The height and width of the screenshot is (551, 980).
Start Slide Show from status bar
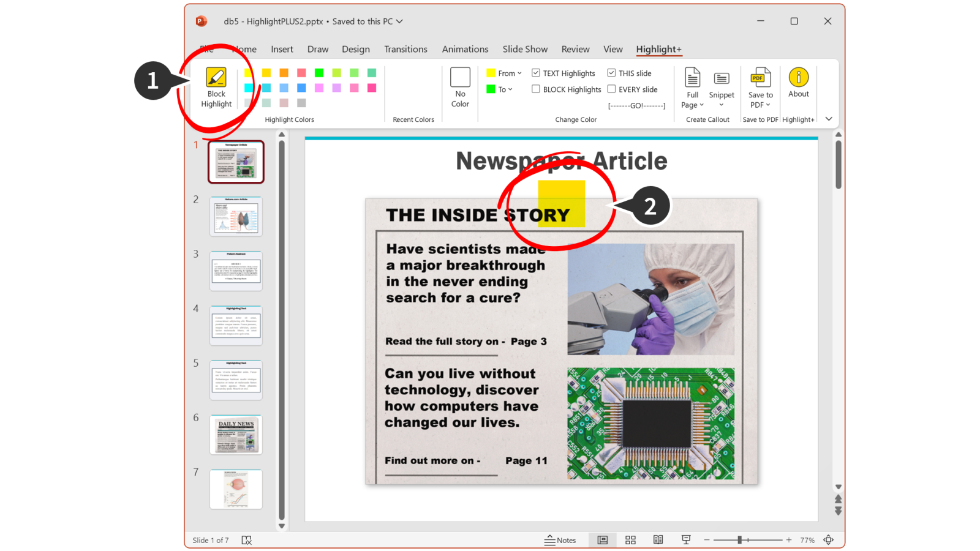(686, 540)
